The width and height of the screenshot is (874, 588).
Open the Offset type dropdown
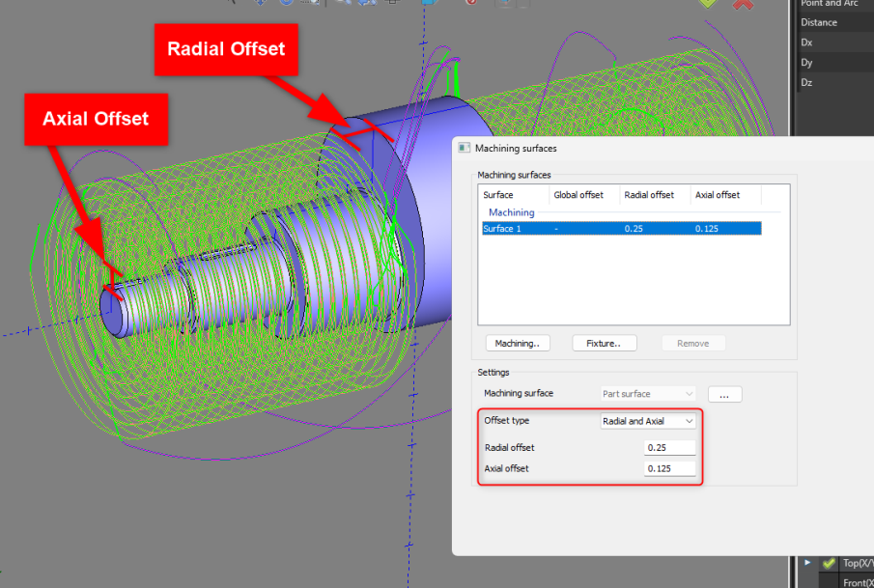648,421
